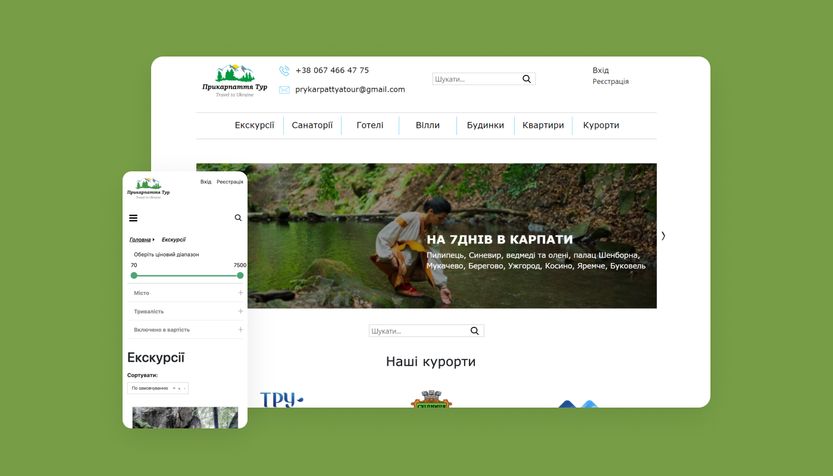The width and height of the screenshot is (833, 476).
Task: Click the phone icon beside +38 067 number
Action: point(284,71)
